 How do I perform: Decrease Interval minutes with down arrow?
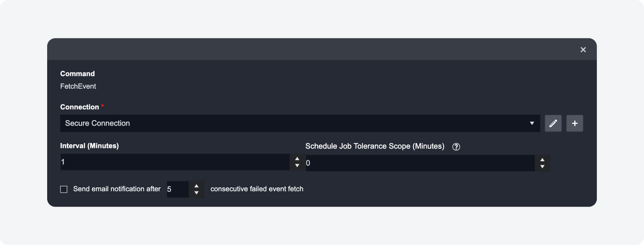[x=297, y=166]
